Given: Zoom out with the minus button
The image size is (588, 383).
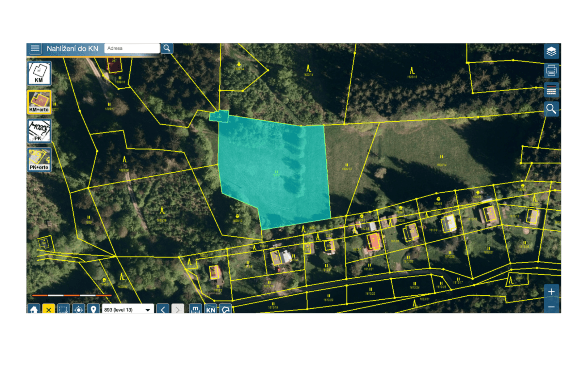Looking at the screenshot, I should 551,307.
